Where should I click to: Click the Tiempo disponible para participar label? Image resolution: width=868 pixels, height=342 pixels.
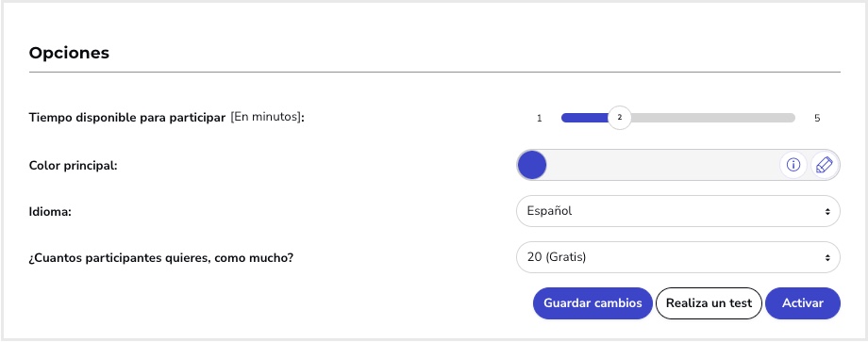coord(127,118)
